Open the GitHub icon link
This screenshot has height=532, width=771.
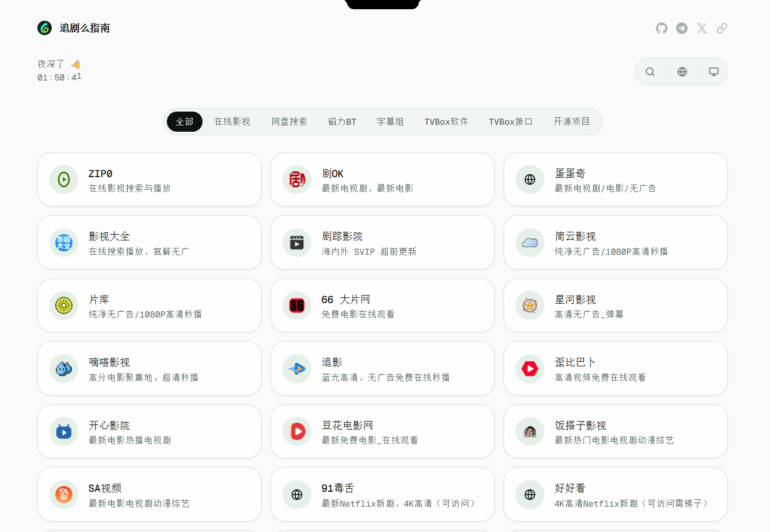coord(662,28)
